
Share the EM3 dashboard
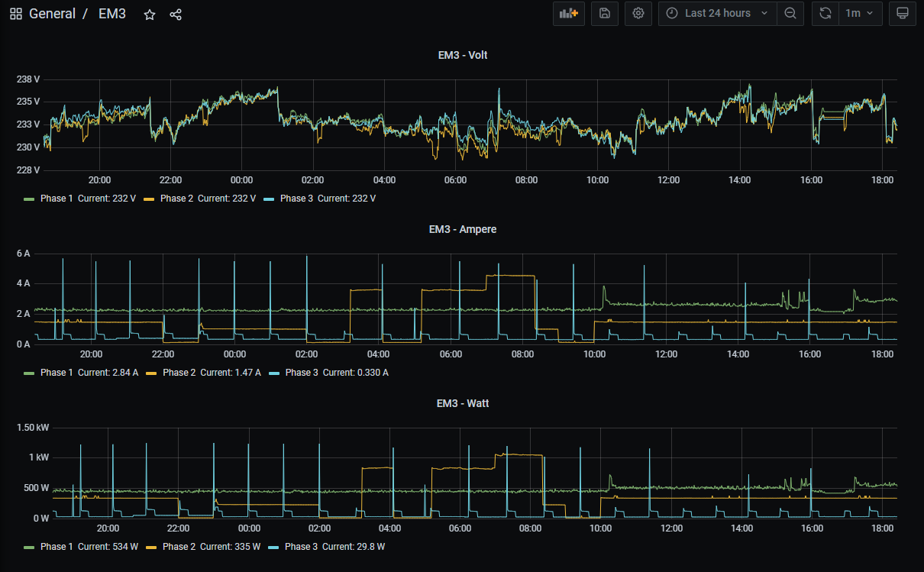176,15
